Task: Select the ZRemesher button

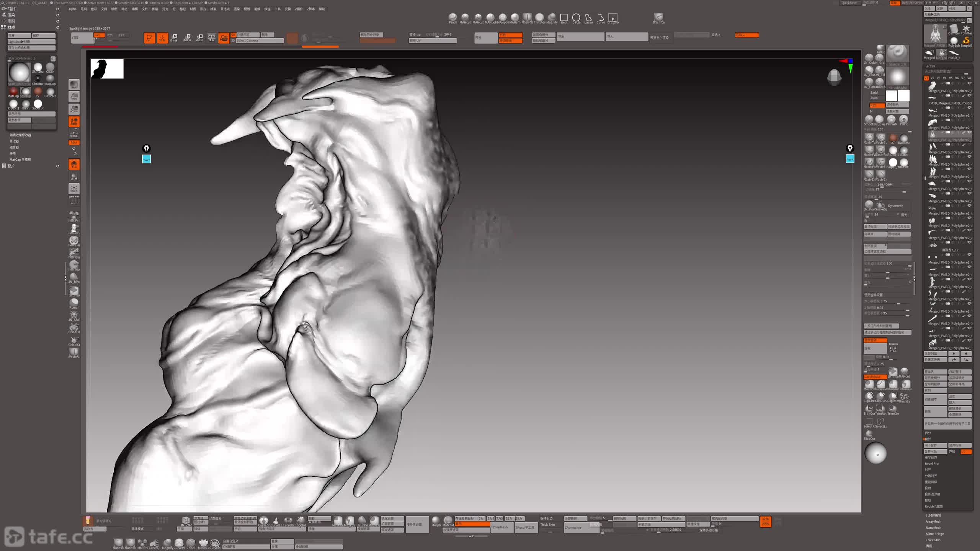Action: pyautogui.click(x=573, y=528)
